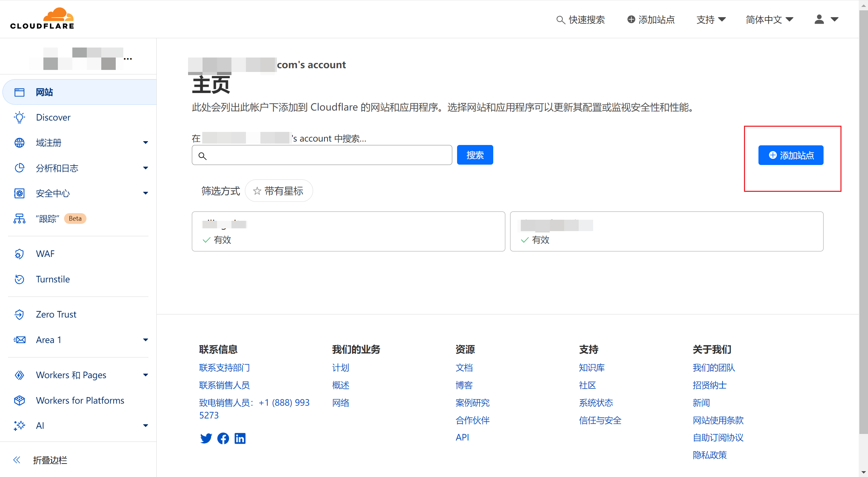Open the 计划 link
The height and width of the screenshot is (477, 868).
pos(341,367)
